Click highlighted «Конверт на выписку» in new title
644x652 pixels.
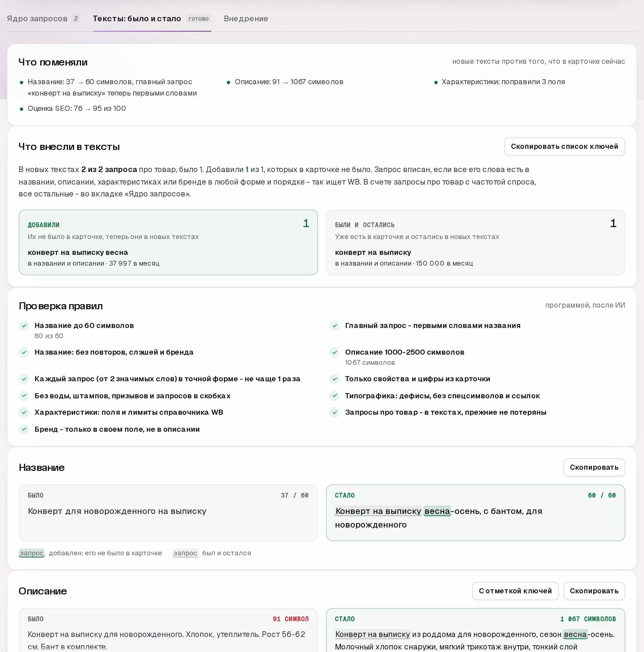(x=378, y=511)
